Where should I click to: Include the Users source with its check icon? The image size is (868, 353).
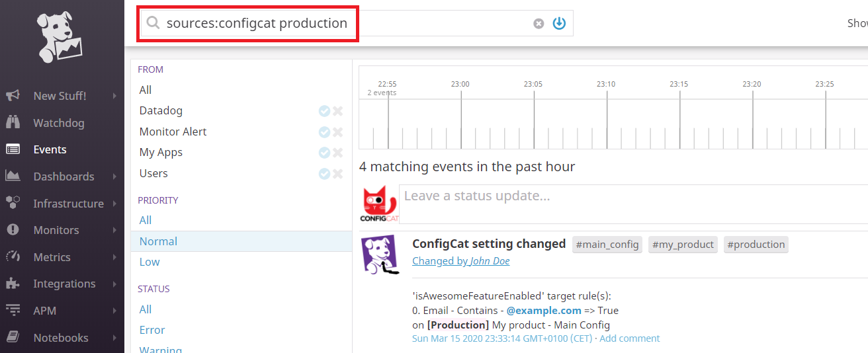coord(324,174)
